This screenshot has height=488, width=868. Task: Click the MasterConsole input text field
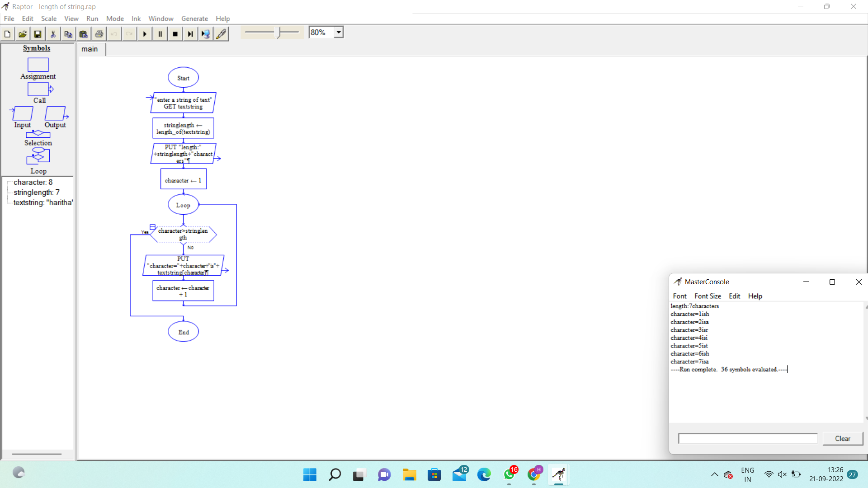[747, 438]
